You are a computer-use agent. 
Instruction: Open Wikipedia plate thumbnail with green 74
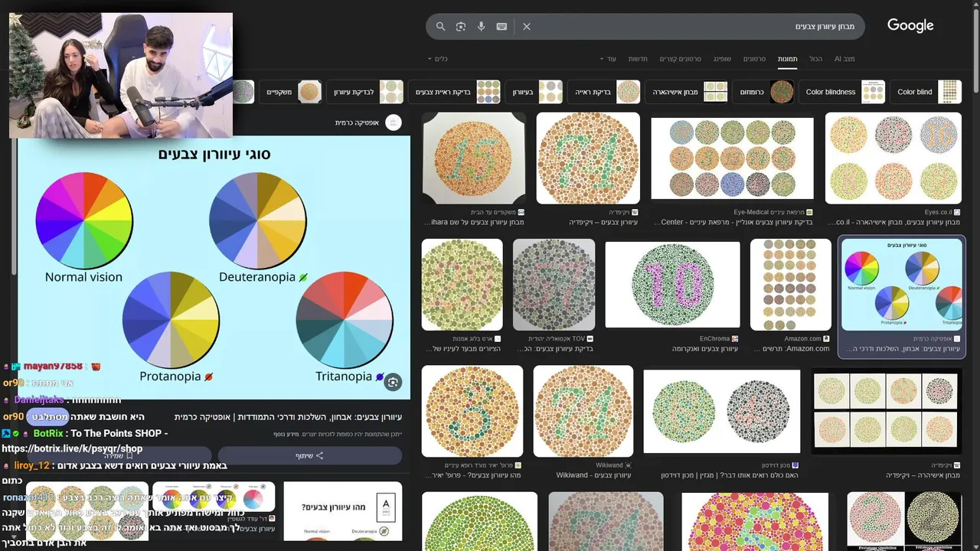[x=588, y=158]
